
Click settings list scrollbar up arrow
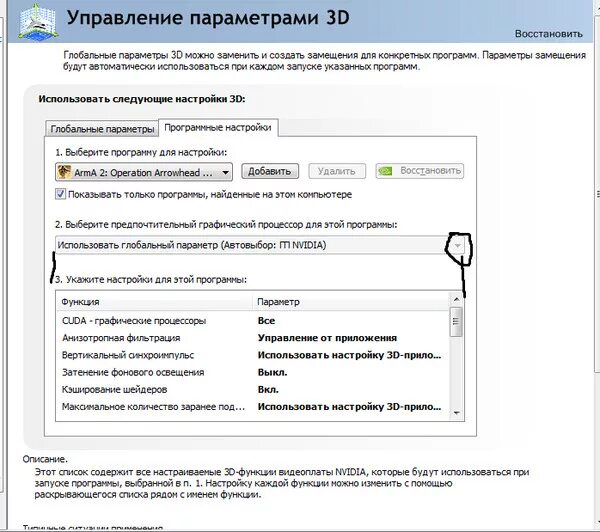tap(456, 299)
